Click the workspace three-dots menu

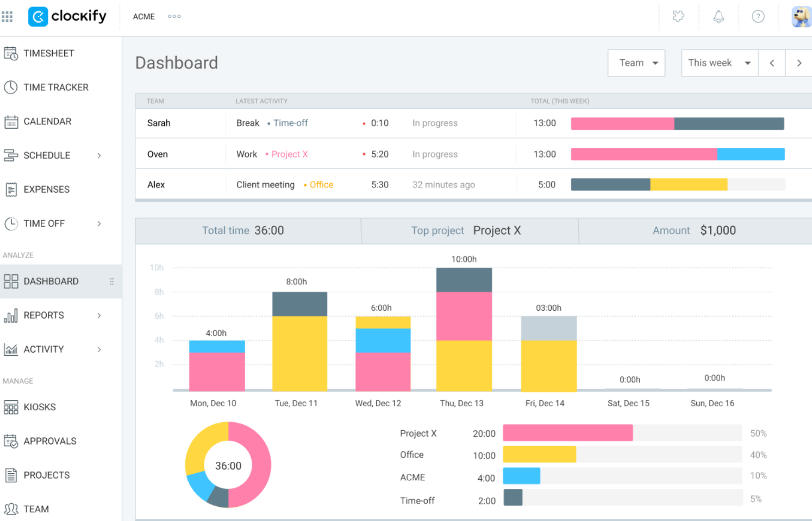click(x=174, y=16)
